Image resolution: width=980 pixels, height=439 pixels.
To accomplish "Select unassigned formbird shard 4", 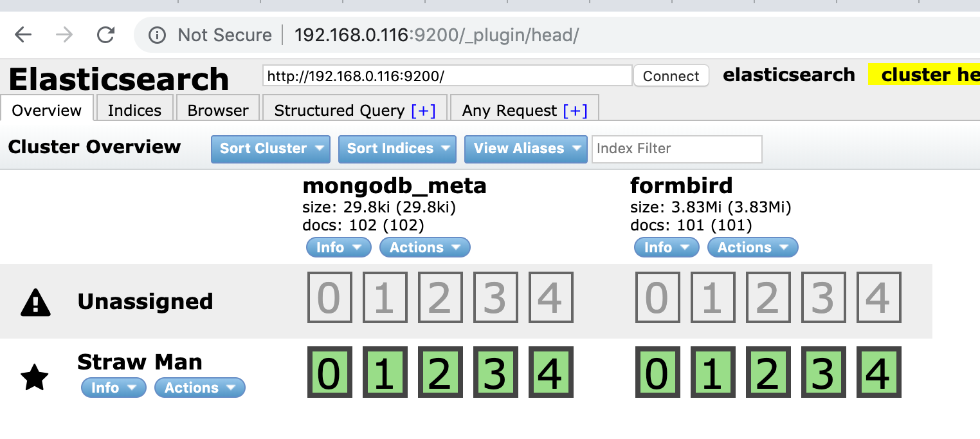I will [x=878, y=297].
